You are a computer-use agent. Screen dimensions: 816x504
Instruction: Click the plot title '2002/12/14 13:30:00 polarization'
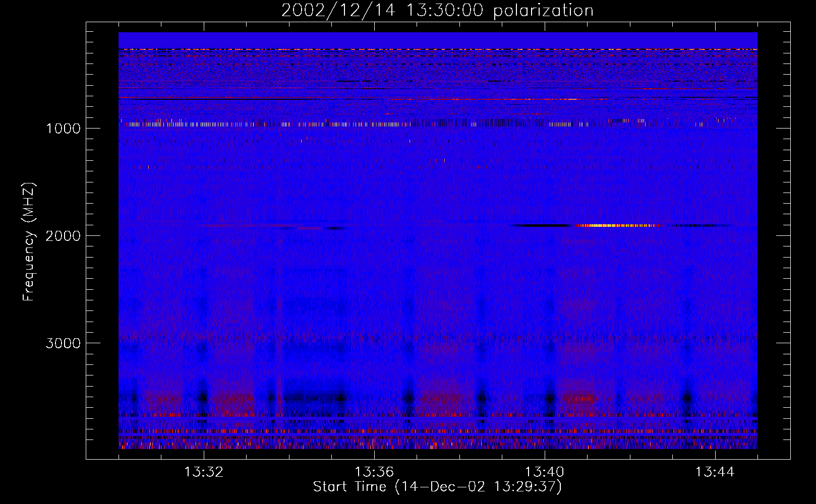coord(437,11)
